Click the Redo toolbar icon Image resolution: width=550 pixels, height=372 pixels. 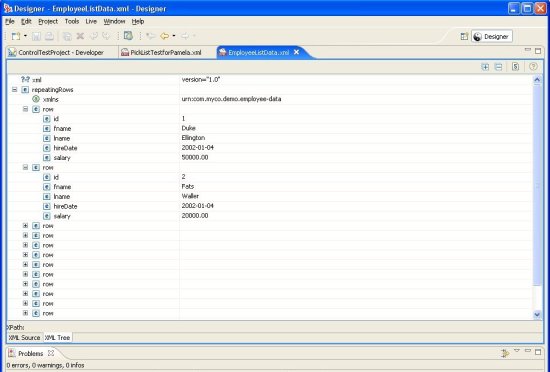(106, 36)
